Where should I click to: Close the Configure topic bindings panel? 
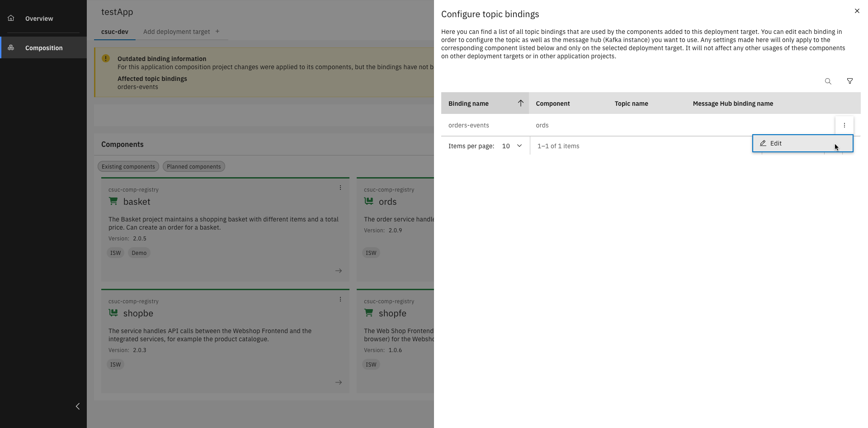click(x=857, y=11)
